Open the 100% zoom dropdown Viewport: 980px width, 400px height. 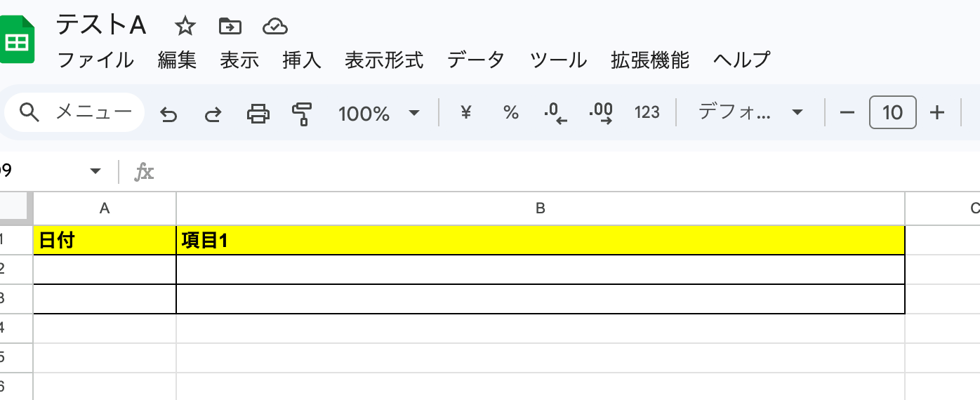[379, 113]
